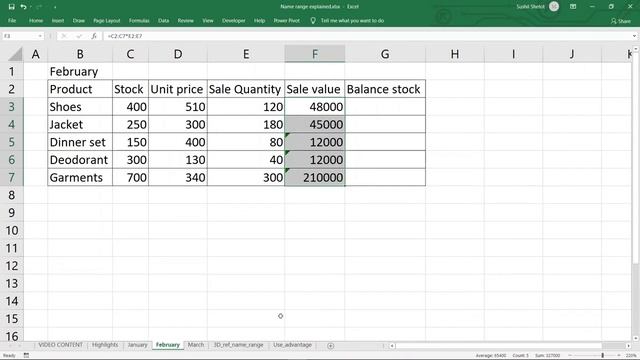Confirm the formula with the checkmark icon
The width and height of the screenshot is (640, 360).
79,36
